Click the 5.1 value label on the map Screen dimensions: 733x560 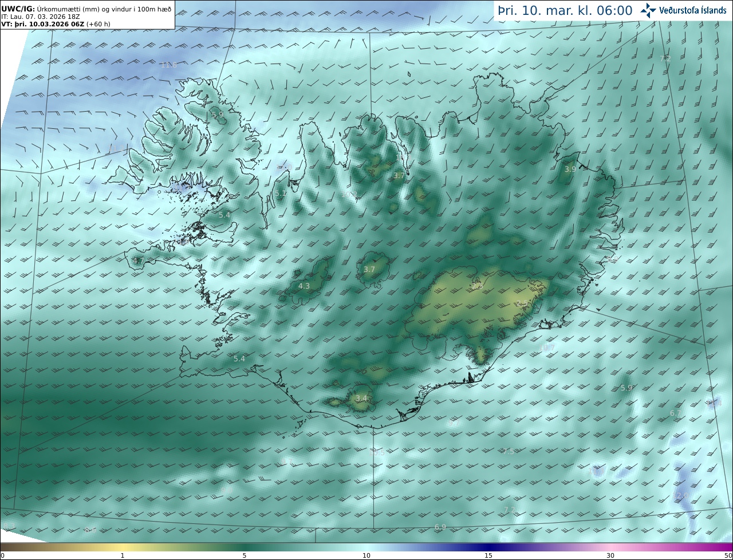pos(281,194)
